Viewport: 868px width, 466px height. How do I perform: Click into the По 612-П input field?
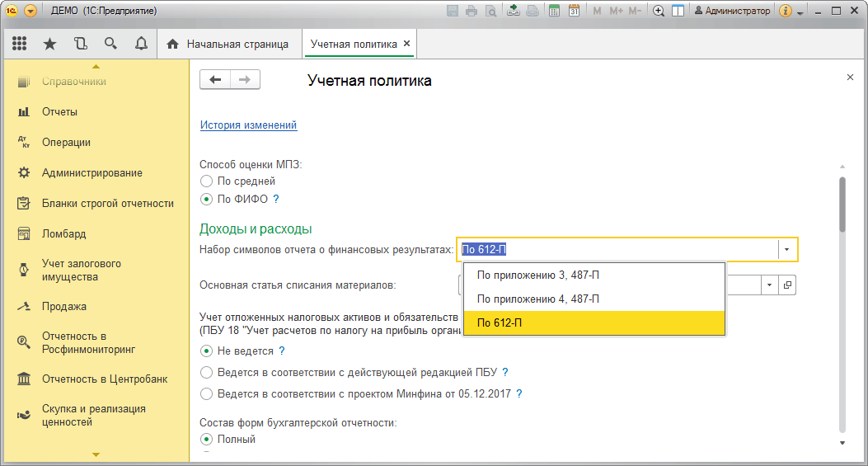tap(617, 250)
